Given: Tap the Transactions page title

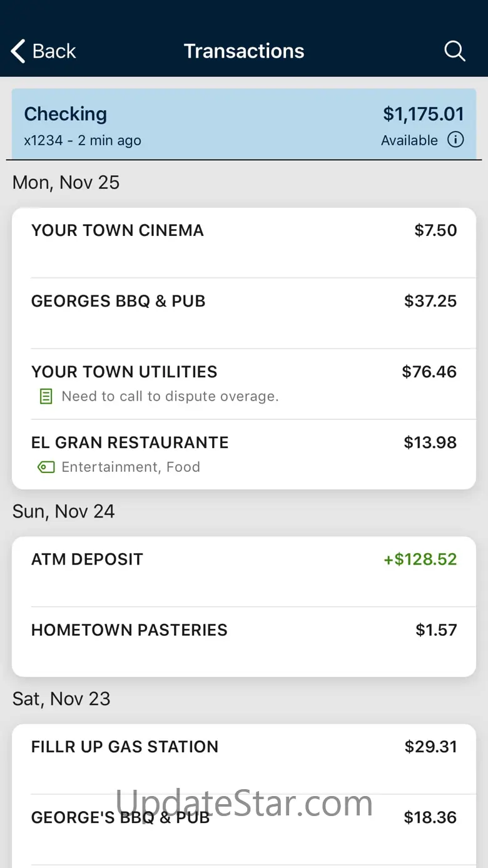Looking at the screenshot, I should 244,51.
